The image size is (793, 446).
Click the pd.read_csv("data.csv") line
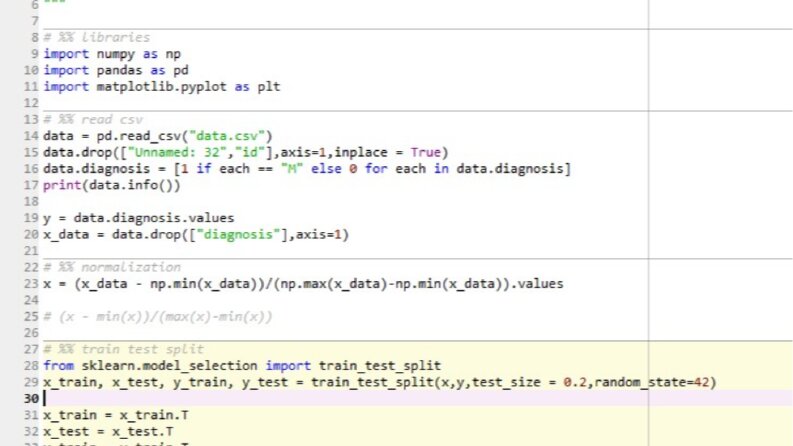158,136
